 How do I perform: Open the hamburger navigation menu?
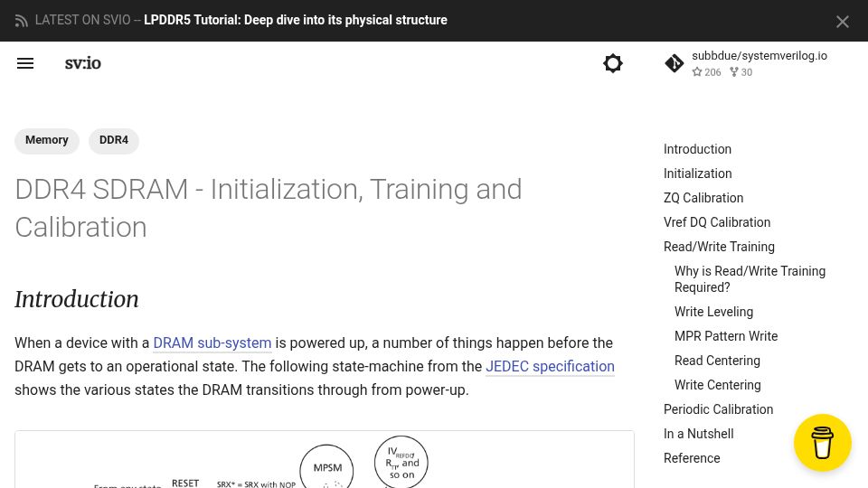coord(25,63)
